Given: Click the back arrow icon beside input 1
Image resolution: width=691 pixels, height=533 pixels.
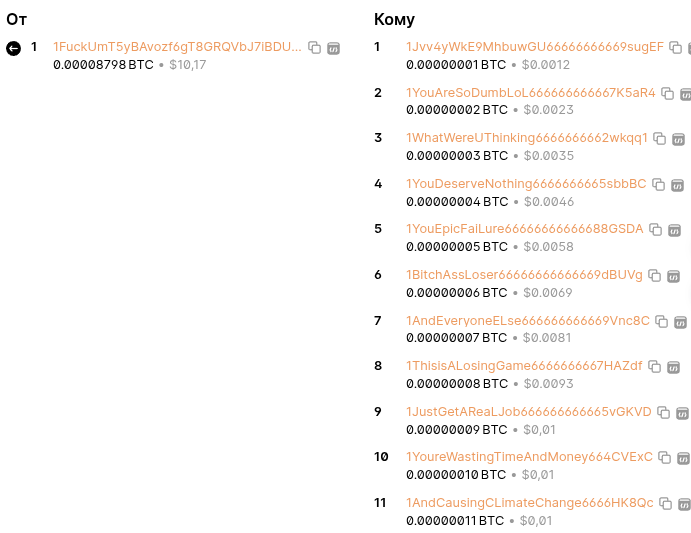Looking at the screenshot, I should [13, 48].
